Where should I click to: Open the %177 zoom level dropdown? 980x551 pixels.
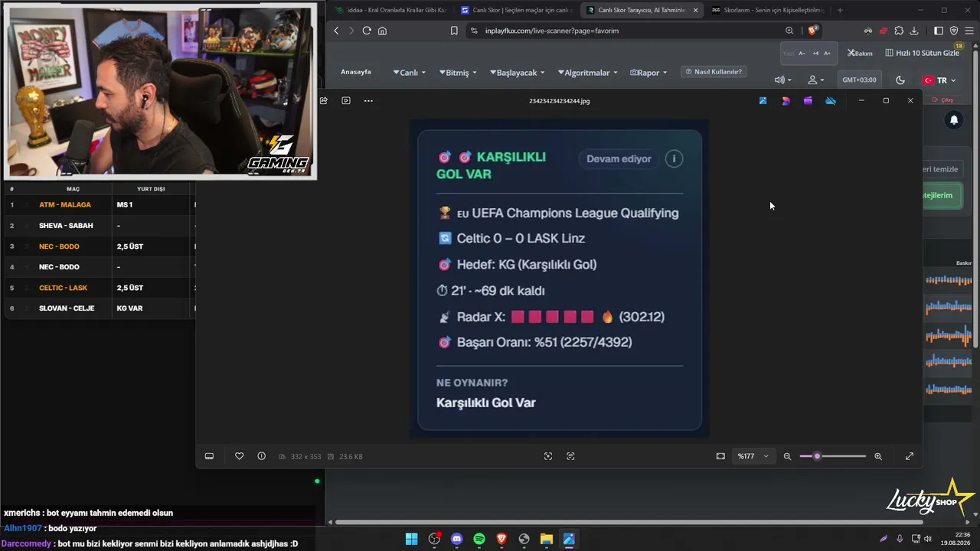(753, 456)
